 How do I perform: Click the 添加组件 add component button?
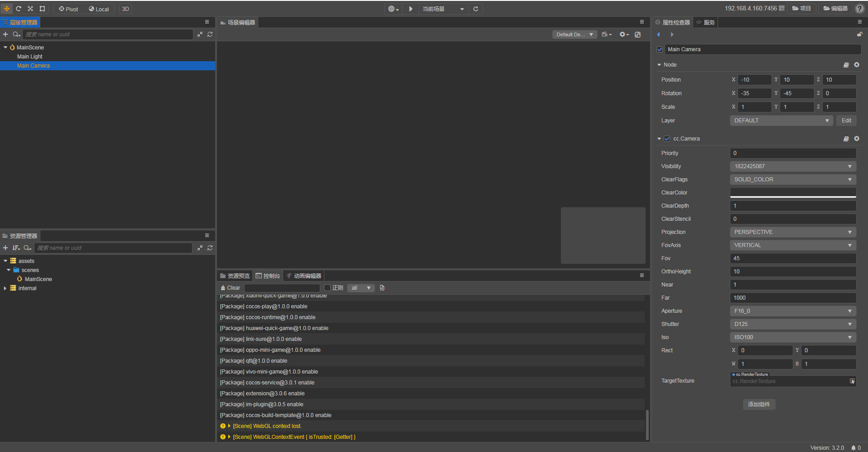pyautogui.click(x=759, y=404)
